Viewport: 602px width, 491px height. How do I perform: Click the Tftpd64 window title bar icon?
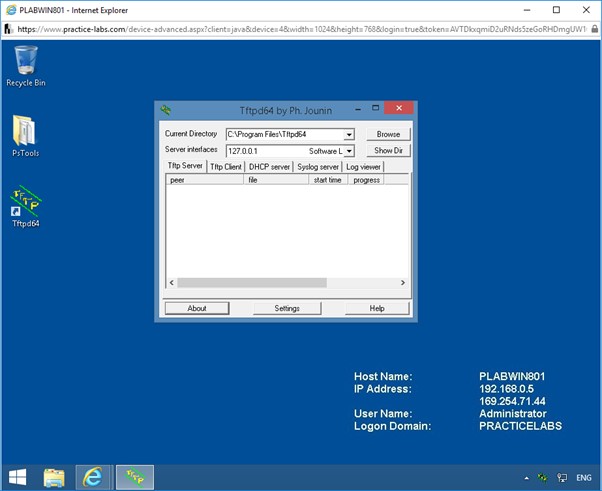tap(166, 110)
